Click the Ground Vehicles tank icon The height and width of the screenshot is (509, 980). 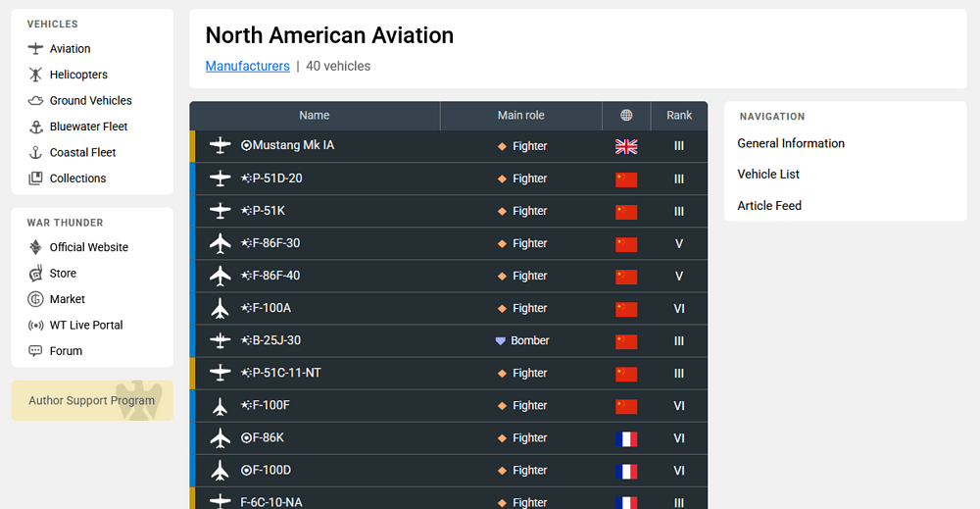35,101
